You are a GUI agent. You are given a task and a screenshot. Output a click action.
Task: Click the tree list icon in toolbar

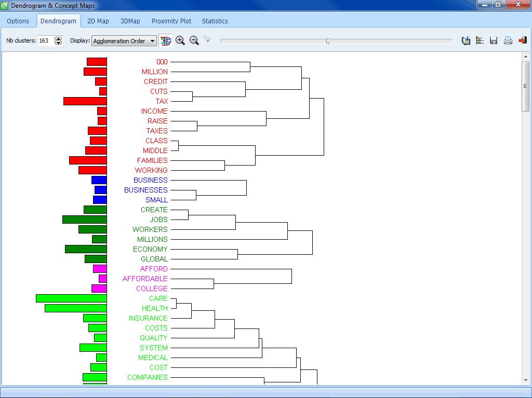pyautogui.click(x=480, y=40)
